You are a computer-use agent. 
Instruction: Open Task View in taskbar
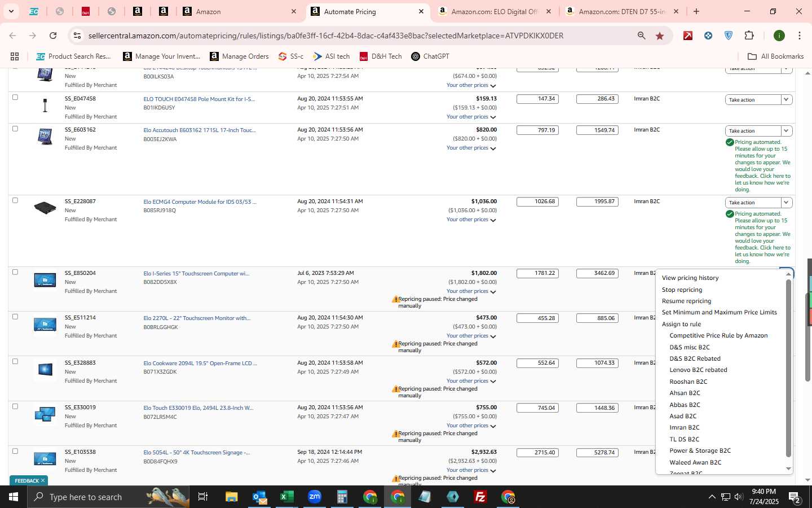coord(202,497)
